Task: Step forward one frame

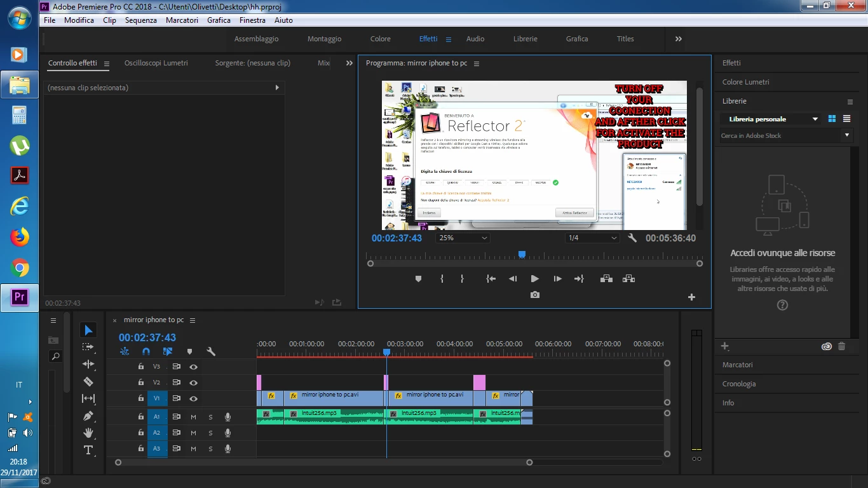Action: 557,279
